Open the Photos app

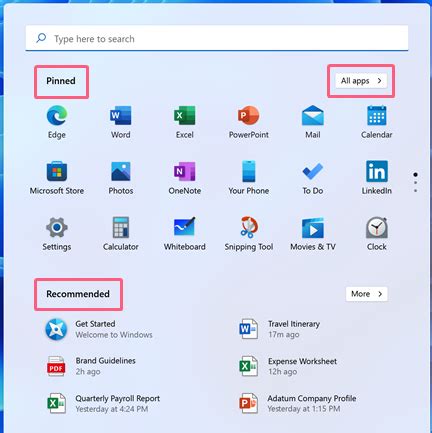(121, 178)
